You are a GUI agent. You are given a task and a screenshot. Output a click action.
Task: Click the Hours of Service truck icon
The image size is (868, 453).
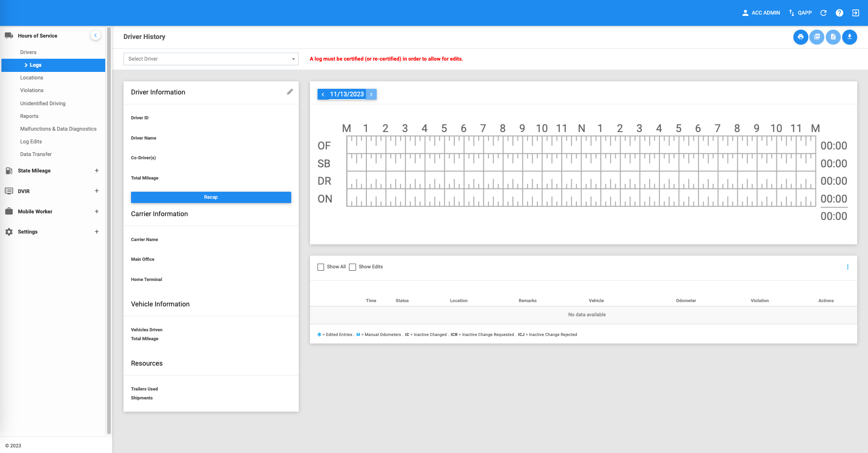(x=9, y=36)
